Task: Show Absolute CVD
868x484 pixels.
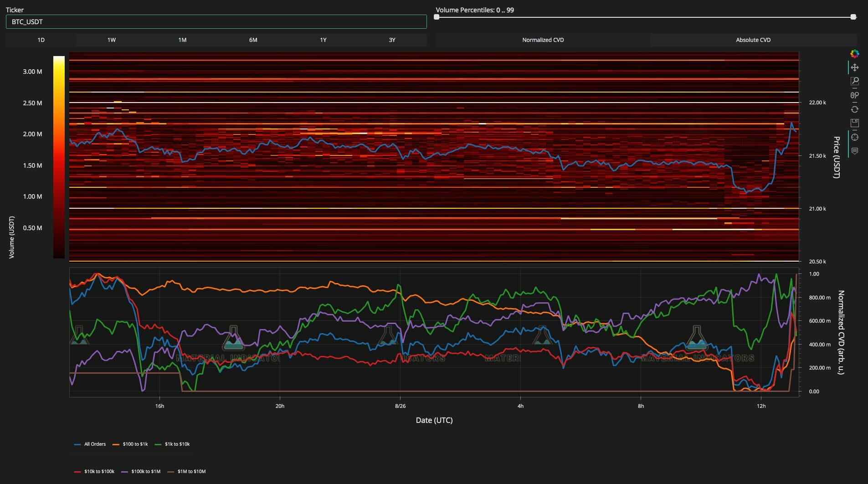Action: click(753, 40)
